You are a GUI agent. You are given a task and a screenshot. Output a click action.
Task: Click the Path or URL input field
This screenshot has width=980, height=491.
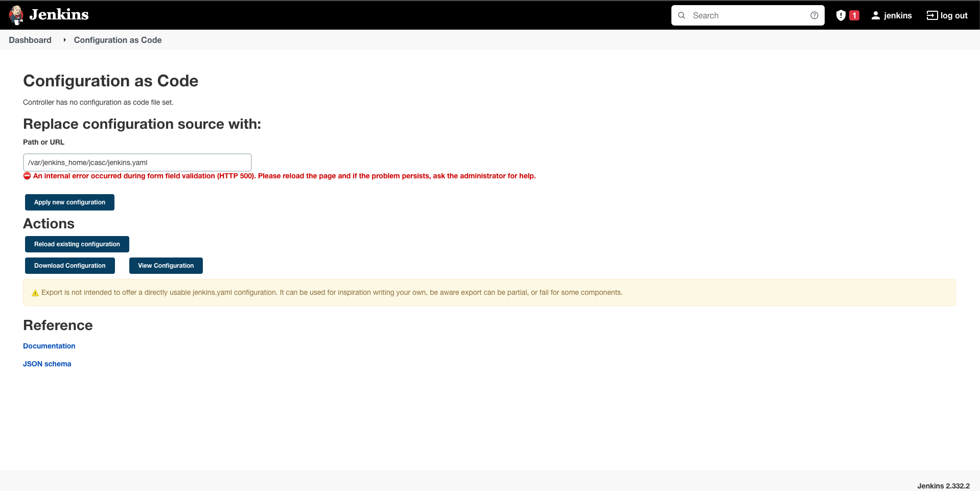tap(137, 162)
